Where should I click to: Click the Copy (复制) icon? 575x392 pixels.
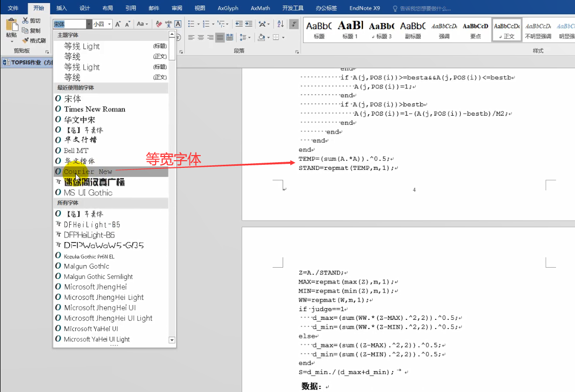tap(25, 30)
